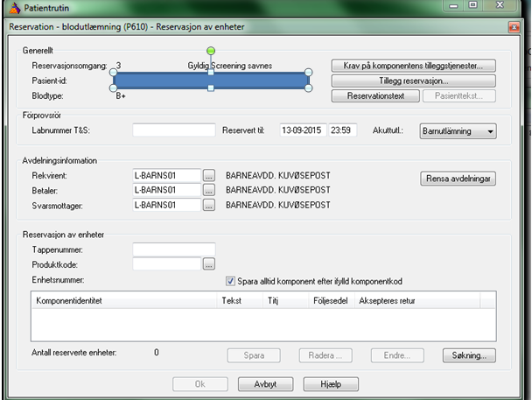Click the Komponentidentitet column header
Image resolution: width=532 pixels, height=400 pixels.
coord(124,300)
